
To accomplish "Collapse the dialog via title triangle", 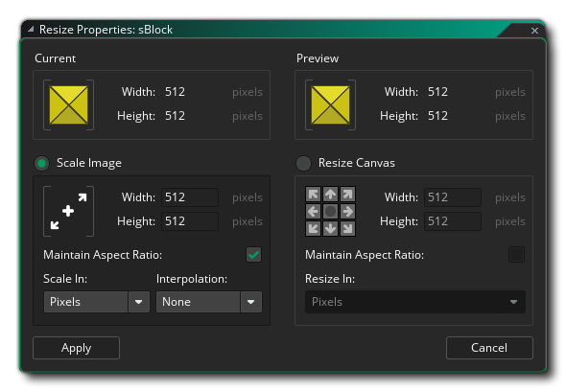I will pyautogui.click(x=31, y=29).
